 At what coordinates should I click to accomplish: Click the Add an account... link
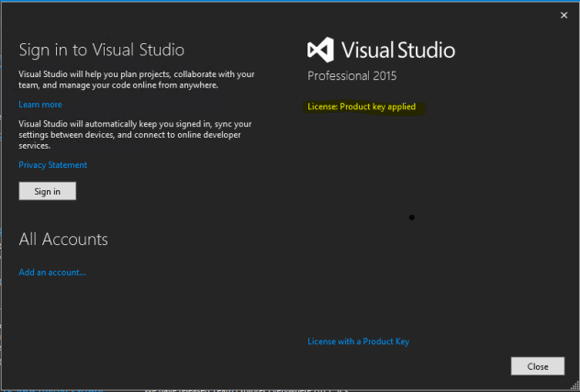[52, 272]
